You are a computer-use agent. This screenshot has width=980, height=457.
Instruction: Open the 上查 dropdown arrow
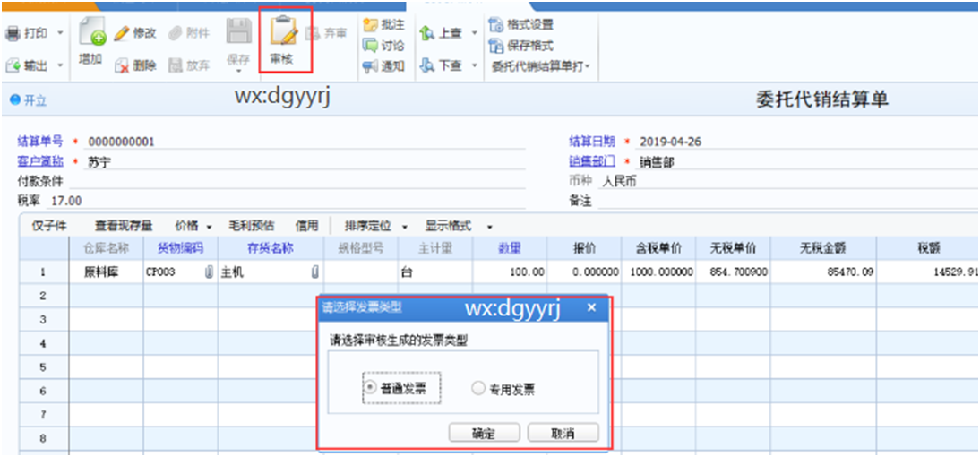pos(474,33)
